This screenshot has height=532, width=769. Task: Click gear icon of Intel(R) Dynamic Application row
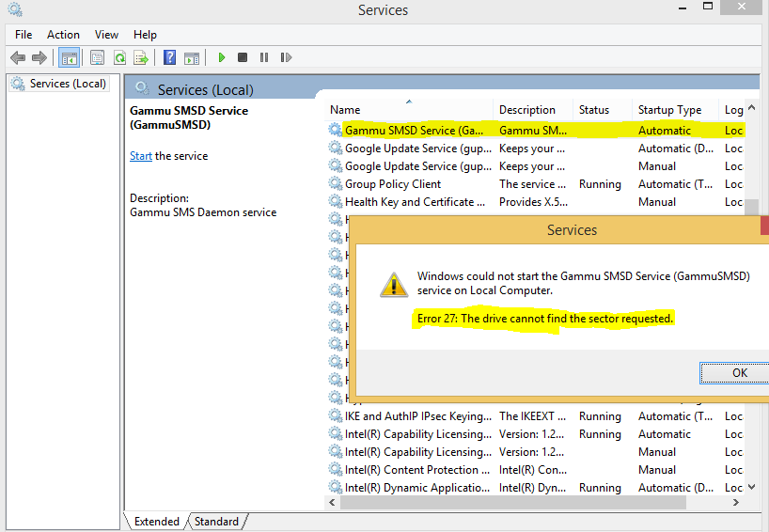point(336,488)
